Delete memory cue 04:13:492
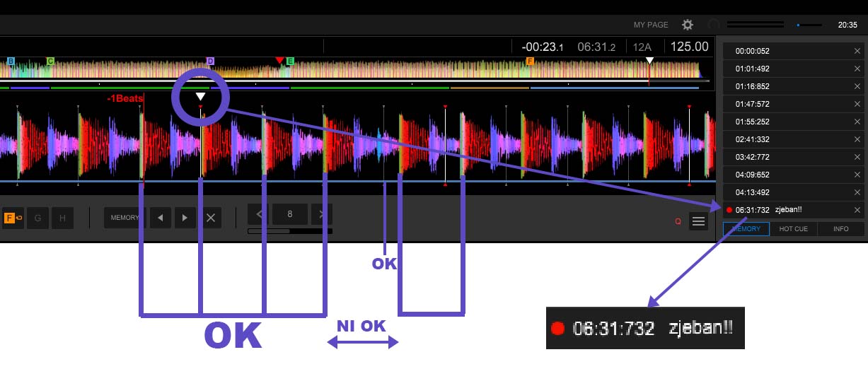The width and height of the screenshot is (868, 369). pos(857,192)
